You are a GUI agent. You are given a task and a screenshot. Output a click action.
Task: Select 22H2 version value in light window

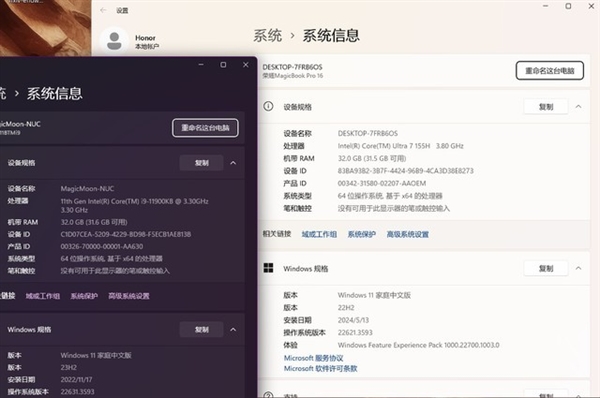346,307
